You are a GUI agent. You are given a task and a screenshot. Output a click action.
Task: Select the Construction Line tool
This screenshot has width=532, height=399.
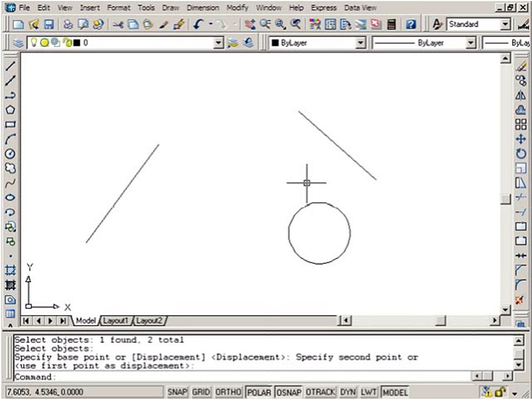click(10, 81)
